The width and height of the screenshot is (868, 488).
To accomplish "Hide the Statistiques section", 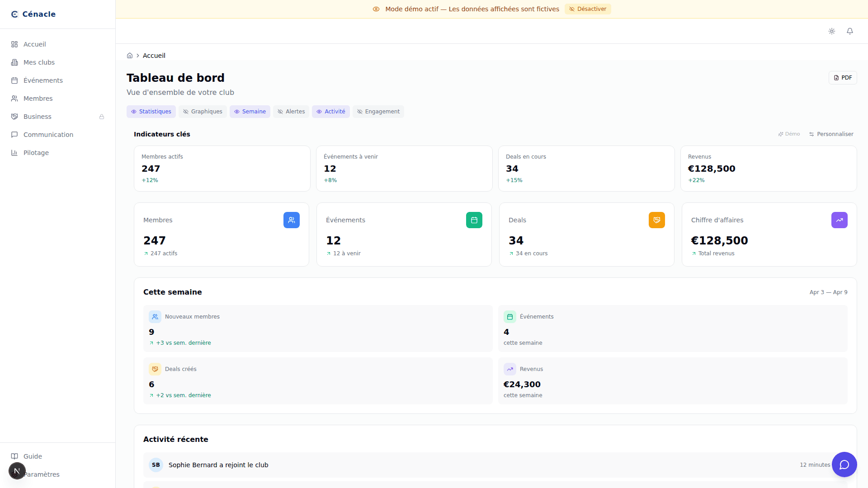I will coord(151,111).
